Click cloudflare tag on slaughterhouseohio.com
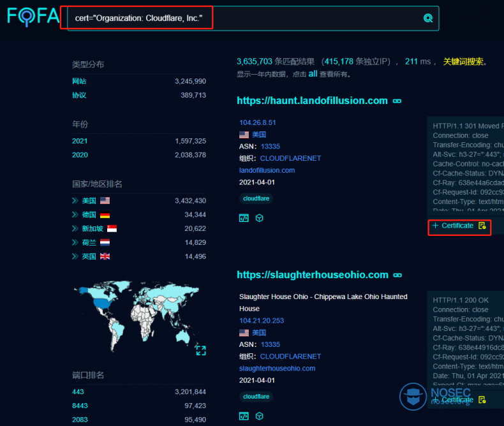 click(x=256, y=397)
